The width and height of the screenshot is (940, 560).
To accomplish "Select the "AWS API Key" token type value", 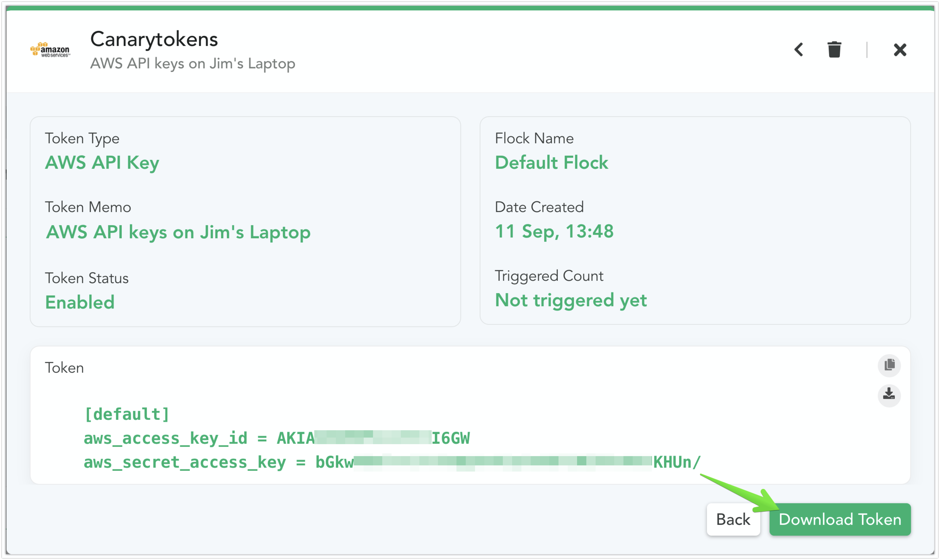I will (102, 163).
